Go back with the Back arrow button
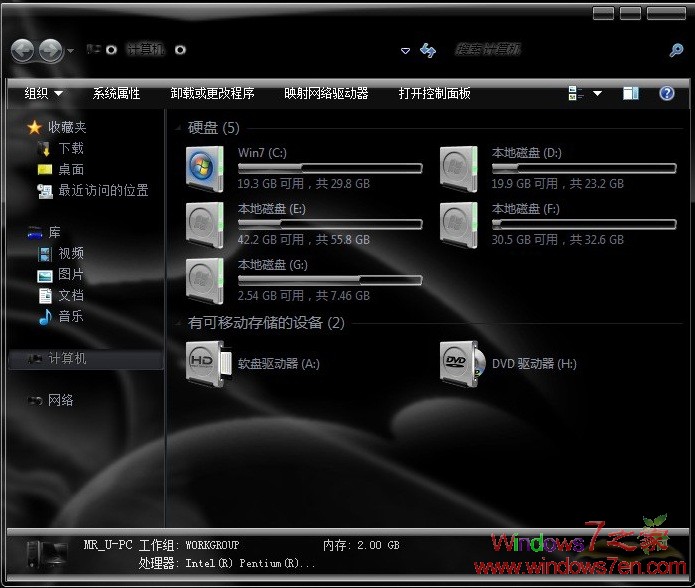The width and height of the screenshot is (695, 588). (22, 51)
